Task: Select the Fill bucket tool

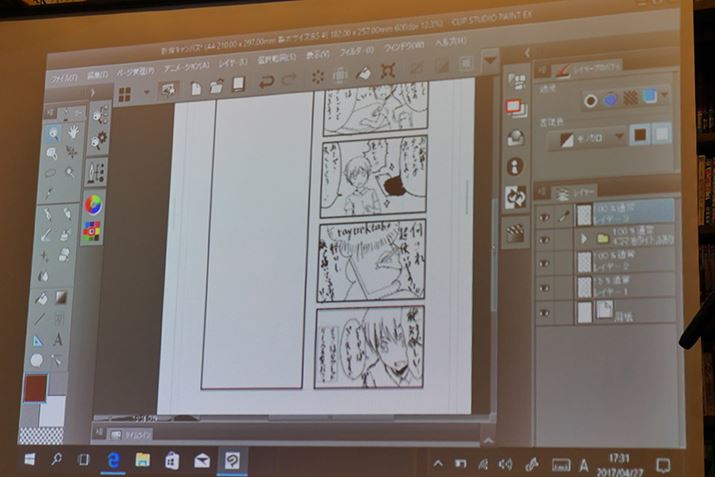Action: pos(42,298)
